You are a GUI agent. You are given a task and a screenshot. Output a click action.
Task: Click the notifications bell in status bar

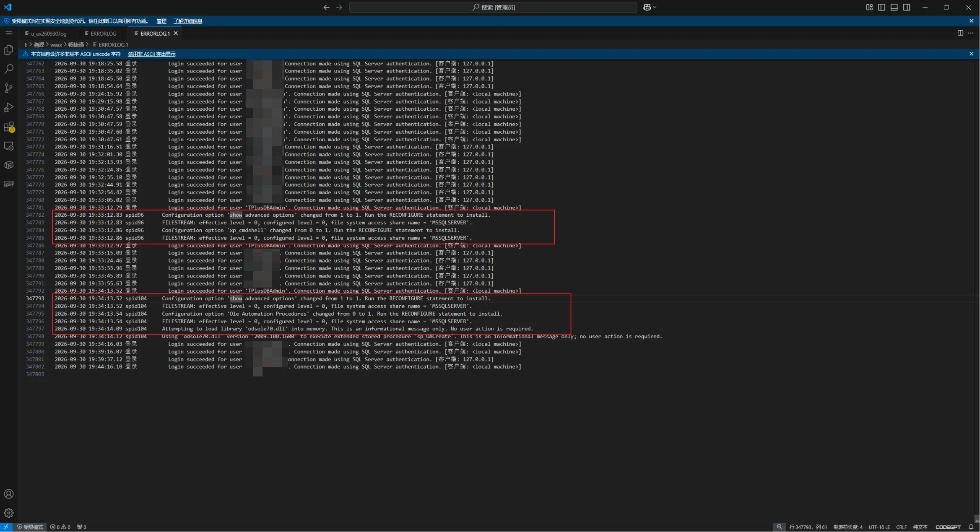971,527
